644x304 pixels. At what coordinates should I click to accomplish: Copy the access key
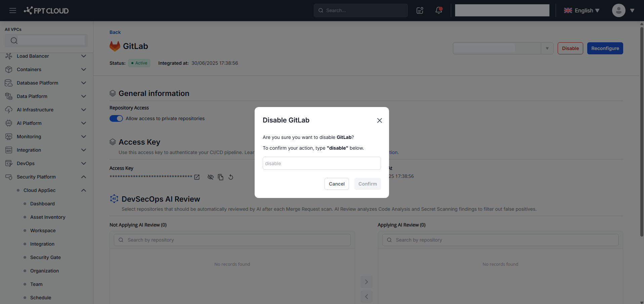(221, 177)
